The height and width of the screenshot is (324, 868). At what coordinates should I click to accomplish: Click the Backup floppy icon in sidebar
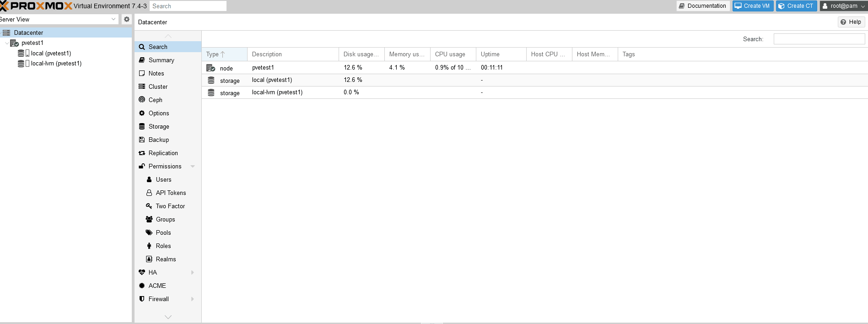(142, 140)
